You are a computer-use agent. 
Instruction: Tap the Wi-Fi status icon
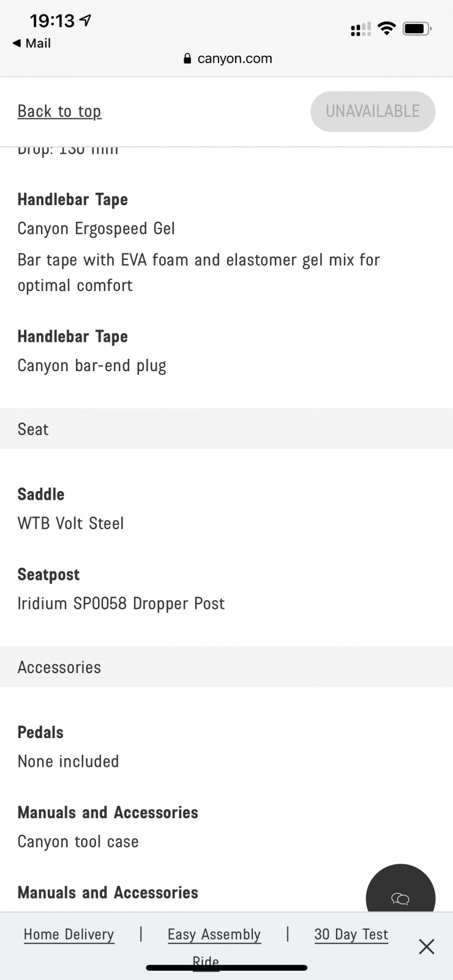click(x=386, y=28)
